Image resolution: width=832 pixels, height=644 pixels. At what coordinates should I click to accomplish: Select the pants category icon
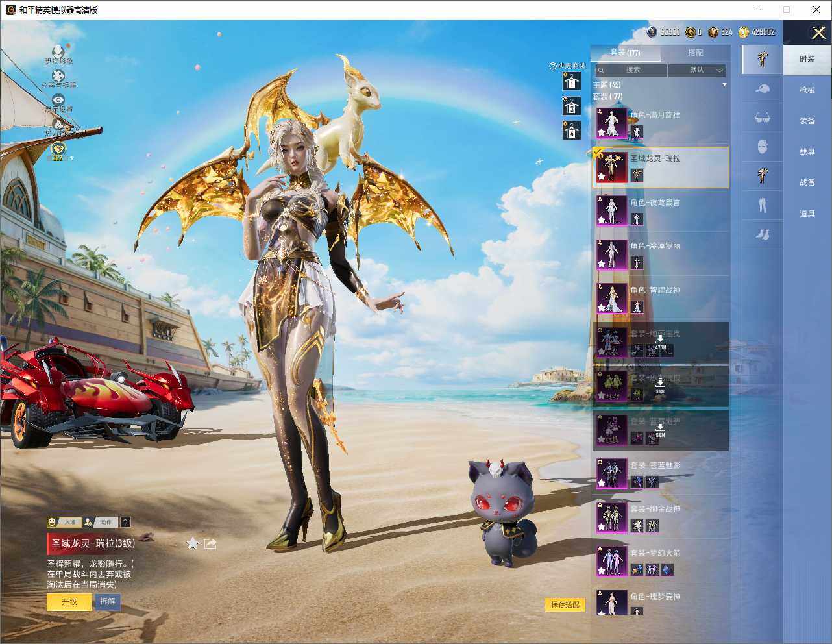763,205
